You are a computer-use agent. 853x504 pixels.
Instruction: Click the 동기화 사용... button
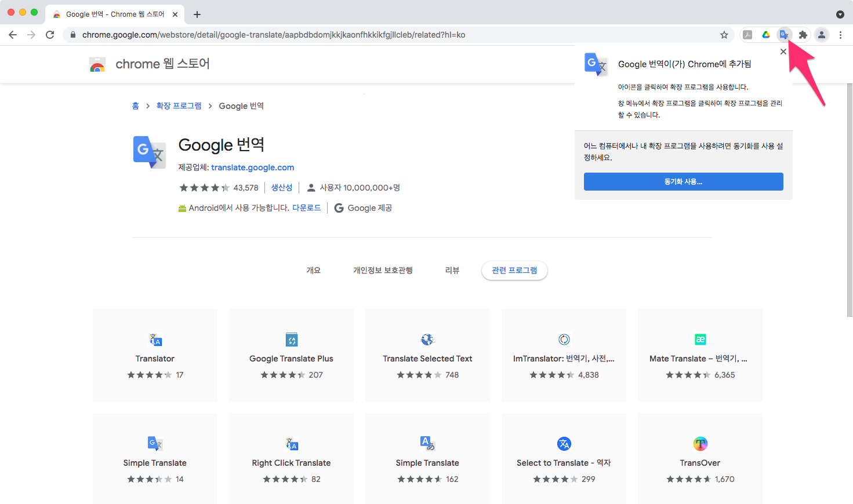[x=684, y=181]
